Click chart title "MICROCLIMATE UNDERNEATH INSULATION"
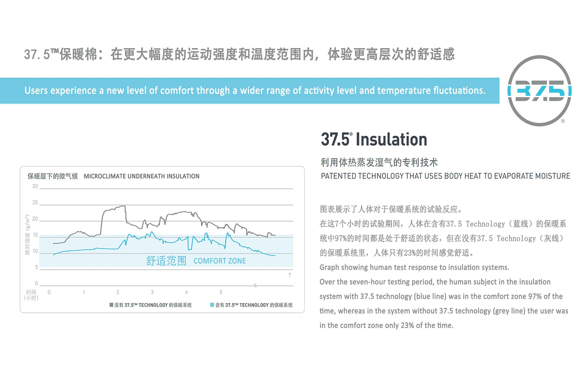 (141, 176)
